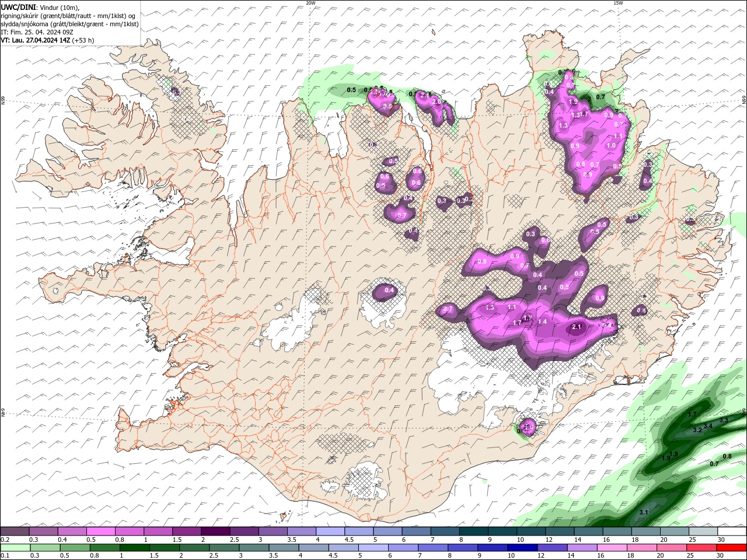
Task: Click the 'rigning/skúrir' legend description line
Action: 69,16
